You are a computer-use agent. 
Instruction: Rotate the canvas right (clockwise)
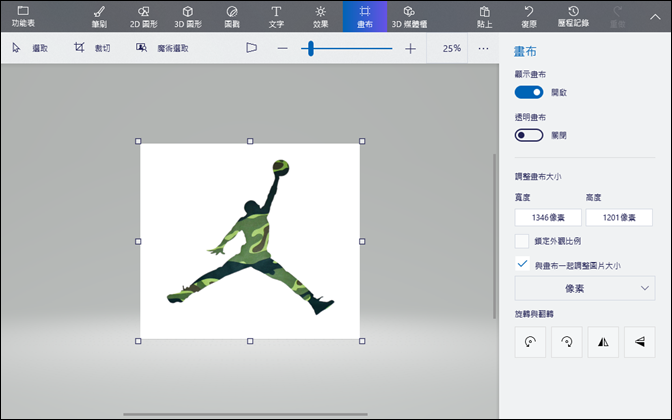[x=567, y=342]
